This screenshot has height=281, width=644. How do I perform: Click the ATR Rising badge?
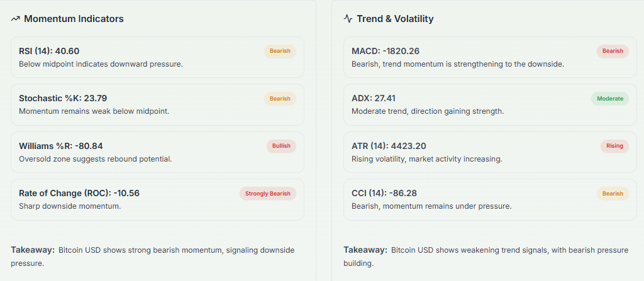(614, 146)
